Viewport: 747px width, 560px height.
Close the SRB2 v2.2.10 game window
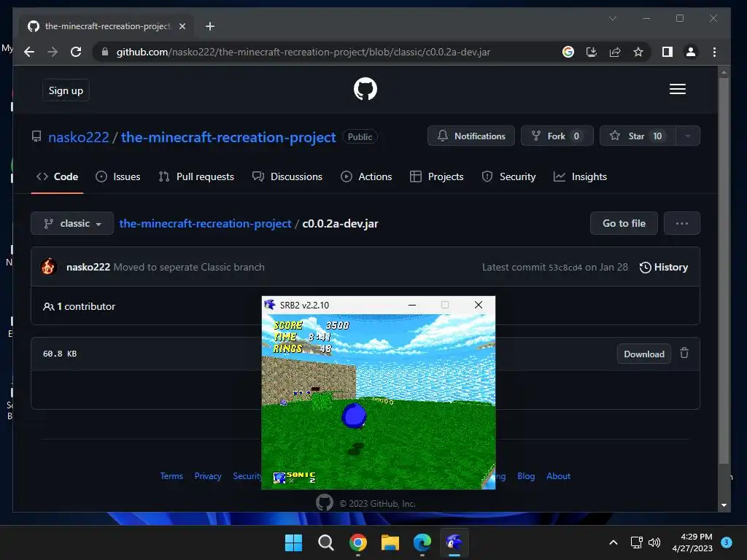tap(479, 305)
